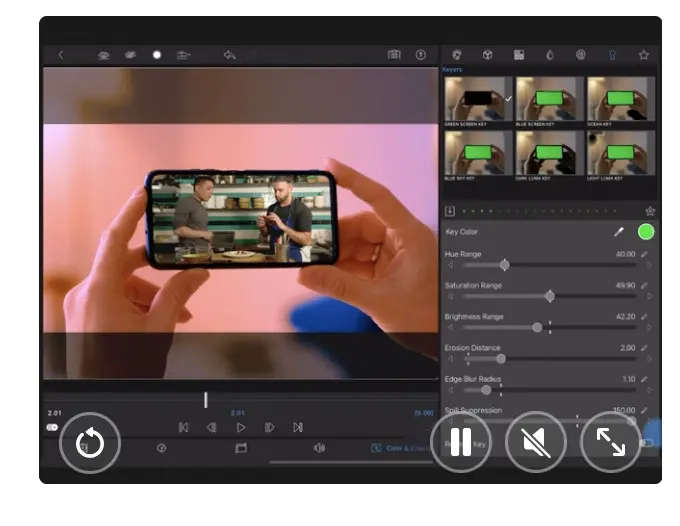
Task: Mute the video with speaker overlay button
Action: pyautogui.click(x=536, y=442)
